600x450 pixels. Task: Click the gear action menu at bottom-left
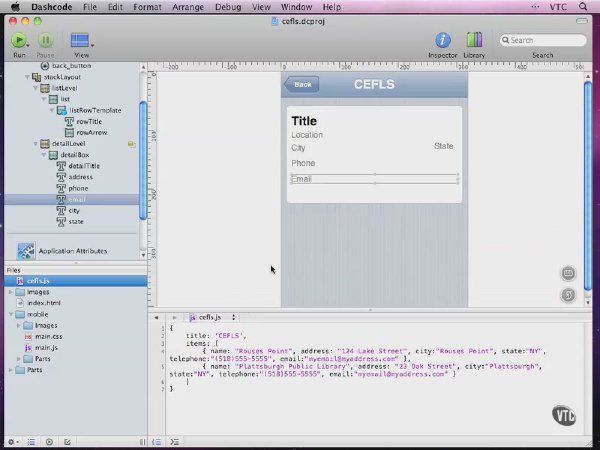[x=13, y=442]
